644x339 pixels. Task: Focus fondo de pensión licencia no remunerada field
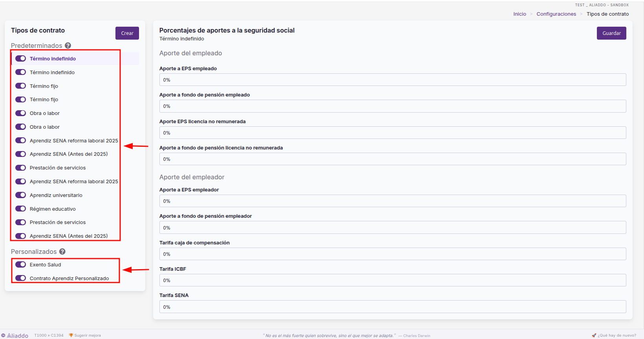pyautogui.click(x=393, y=159)
